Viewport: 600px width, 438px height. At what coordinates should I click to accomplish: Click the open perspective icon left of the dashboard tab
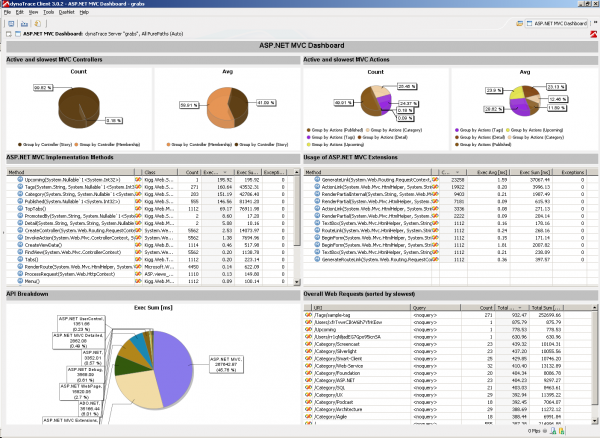point(519,23)
